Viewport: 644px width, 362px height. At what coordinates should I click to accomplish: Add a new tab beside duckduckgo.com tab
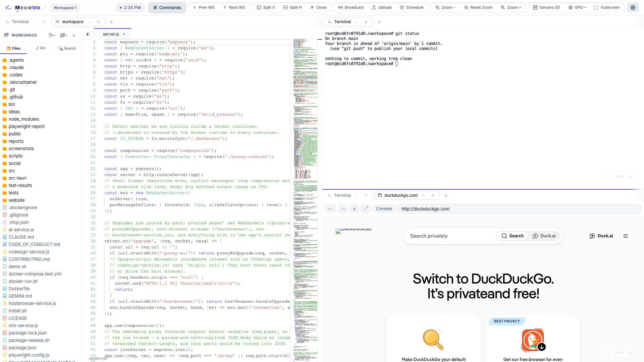pyautogui.click(x=446, y=196)
